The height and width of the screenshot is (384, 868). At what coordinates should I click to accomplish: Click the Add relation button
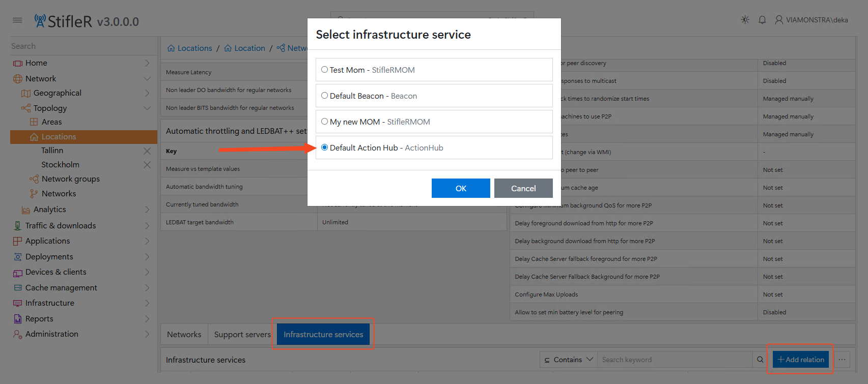click(x=801, y=360)
